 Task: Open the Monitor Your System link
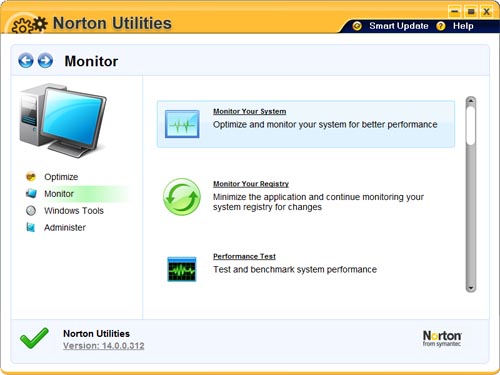(250, 111)
